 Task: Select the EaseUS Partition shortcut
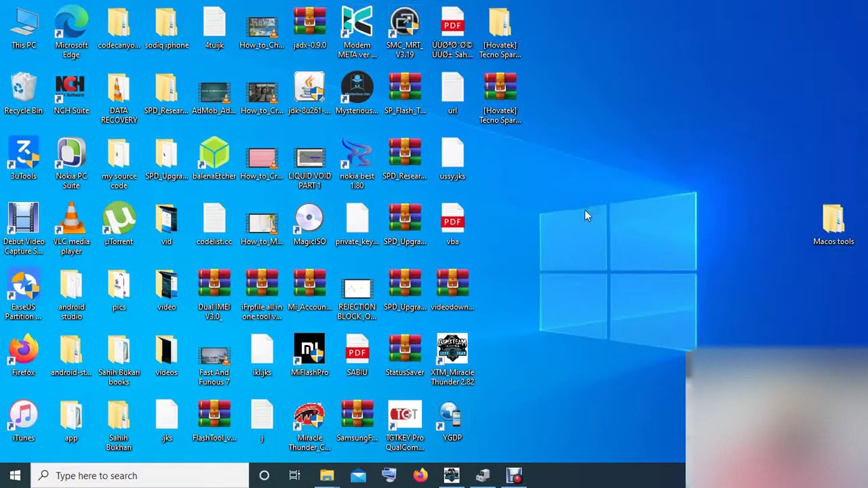[24, 294]
